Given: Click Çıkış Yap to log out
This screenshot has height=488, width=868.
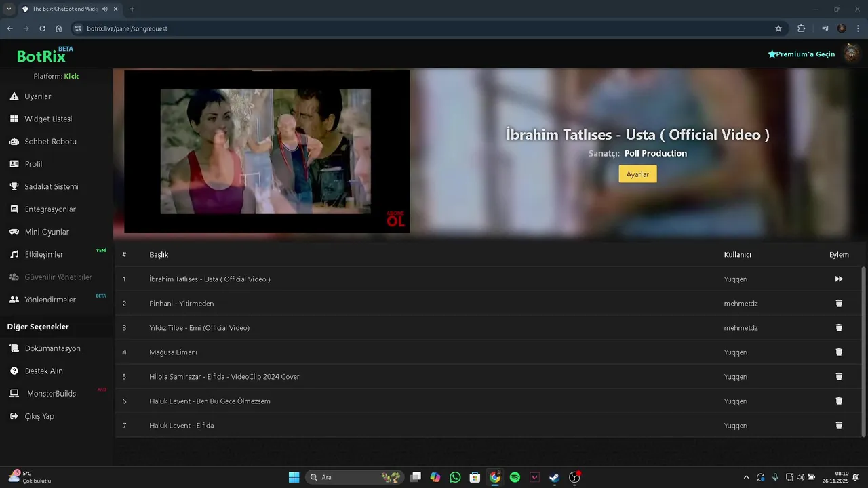Looking at the screenshot, I should (39, 416).
